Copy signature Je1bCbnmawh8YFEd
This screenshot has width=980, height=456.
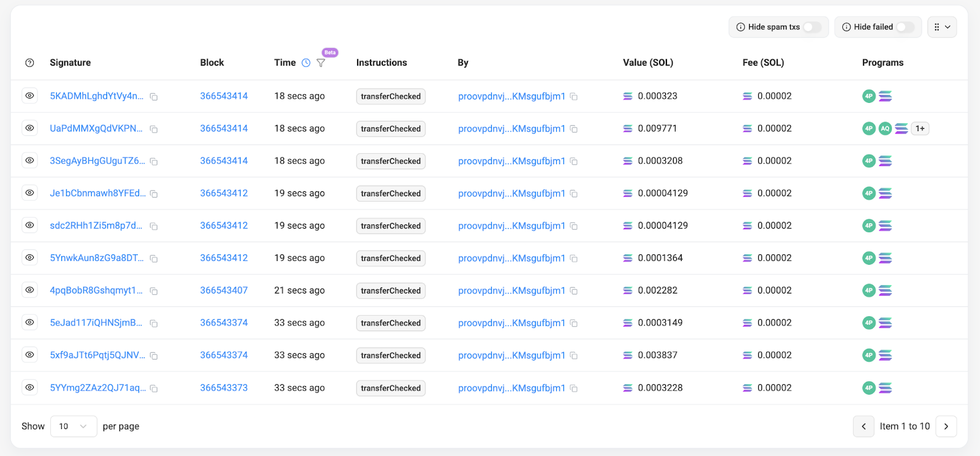coord(154,194)
